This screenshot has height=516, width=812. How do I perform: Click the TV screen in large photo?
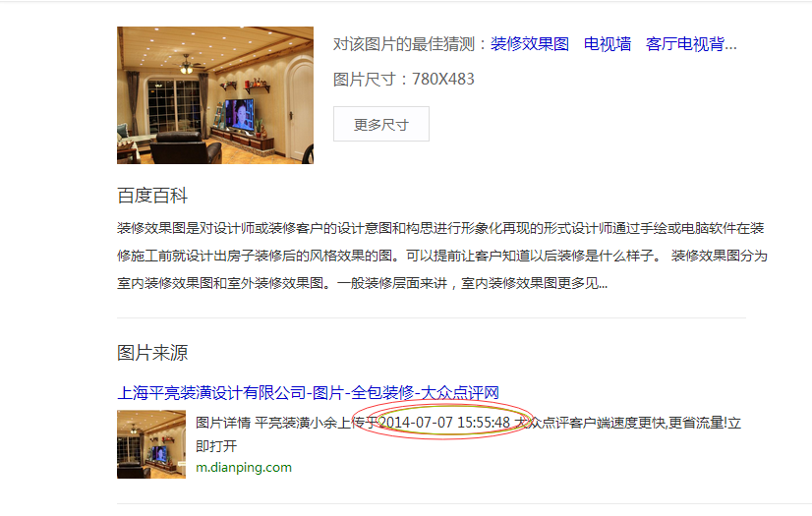tap(239, 114)
